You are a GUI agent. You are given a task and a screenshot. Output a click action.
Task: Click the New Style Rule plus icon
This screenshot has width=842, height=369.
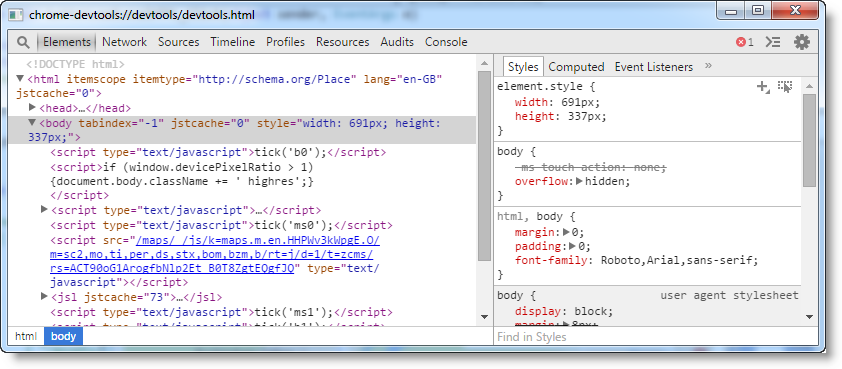tap(763, 87)
